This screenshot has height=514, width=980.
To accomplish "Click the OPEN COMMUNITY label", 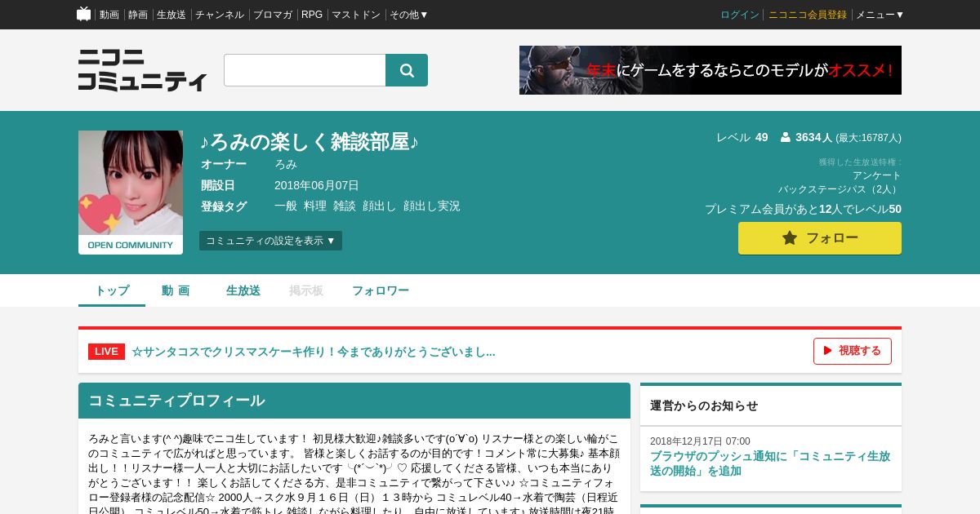I will [131, 245].
